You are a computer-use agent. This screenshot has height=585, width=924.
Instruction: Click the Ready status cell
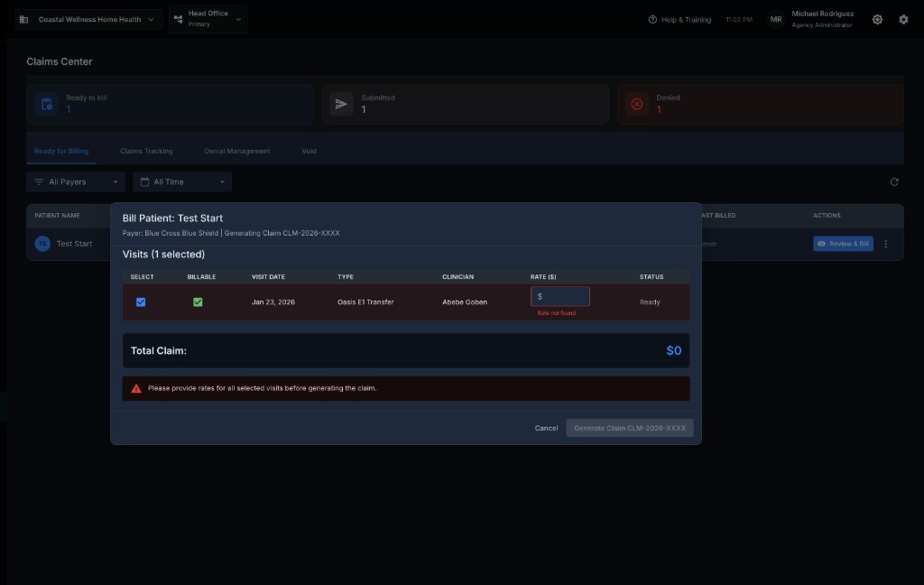pos(650,302)
